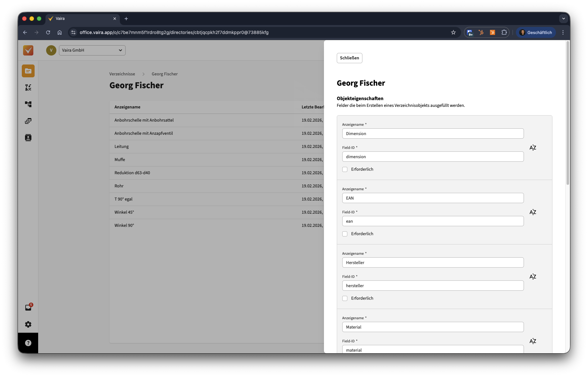Enable Erforderlich checkbox for Dimension

345,169
